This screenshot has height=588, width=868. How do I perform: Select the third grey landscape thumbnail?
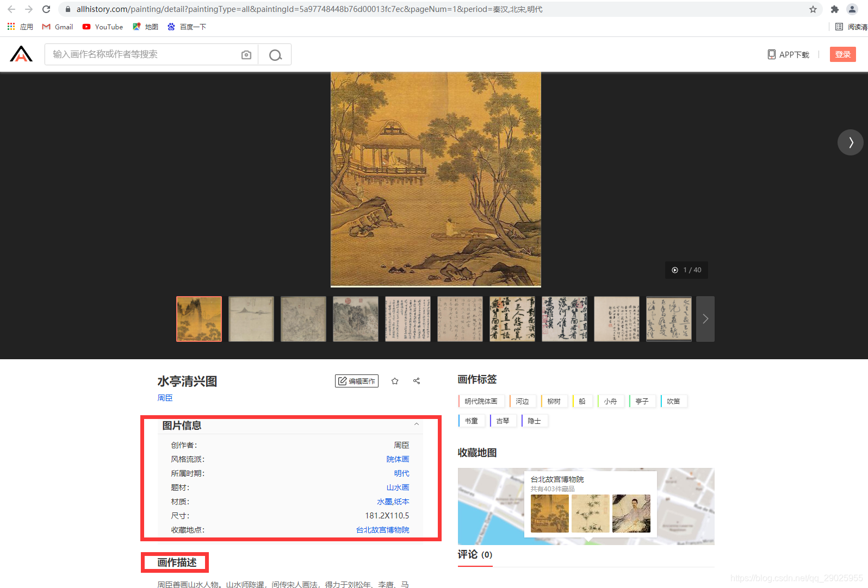(303, 319)
